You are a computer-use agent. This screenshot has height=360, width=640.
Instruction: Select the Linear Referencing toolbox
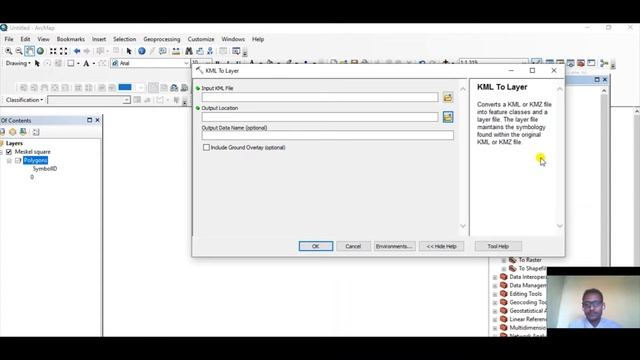[x=527, y=320]
